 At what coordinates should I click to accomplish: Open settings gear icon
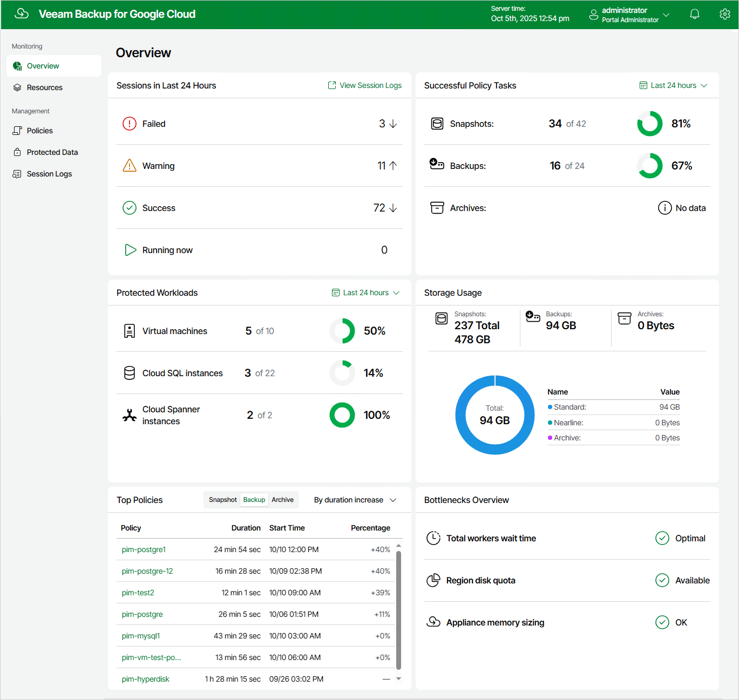click(x=725, y=14)
